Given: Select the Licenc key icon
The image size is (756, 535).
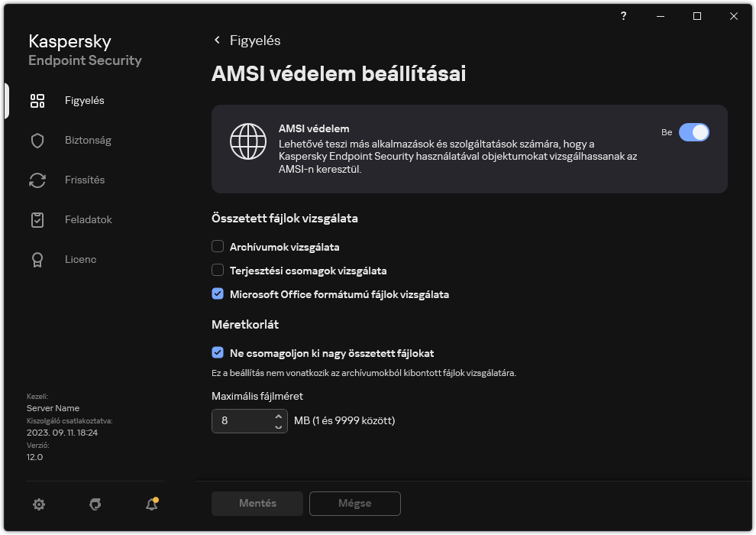Looking at the screenshot, I should [x=37, y=259].
